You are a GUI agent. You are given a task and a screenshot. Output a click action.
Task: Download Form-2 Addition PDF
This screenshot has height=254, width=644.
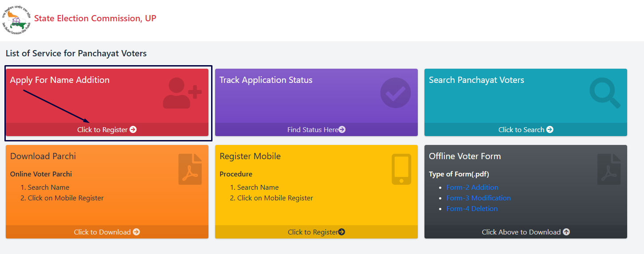click(472, 187)
